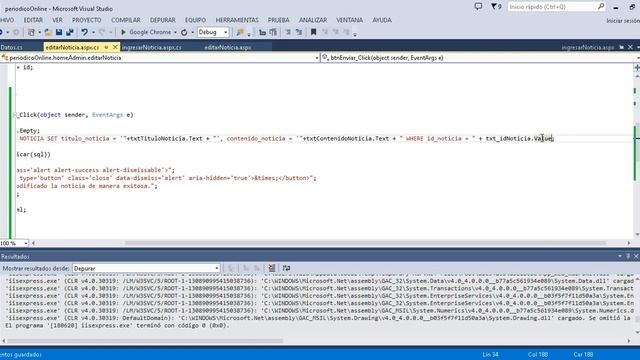Close the editarNoticia.aspx.cs tab
The width and height of the screenshot is (640, 360).
[x=115, y=47]
